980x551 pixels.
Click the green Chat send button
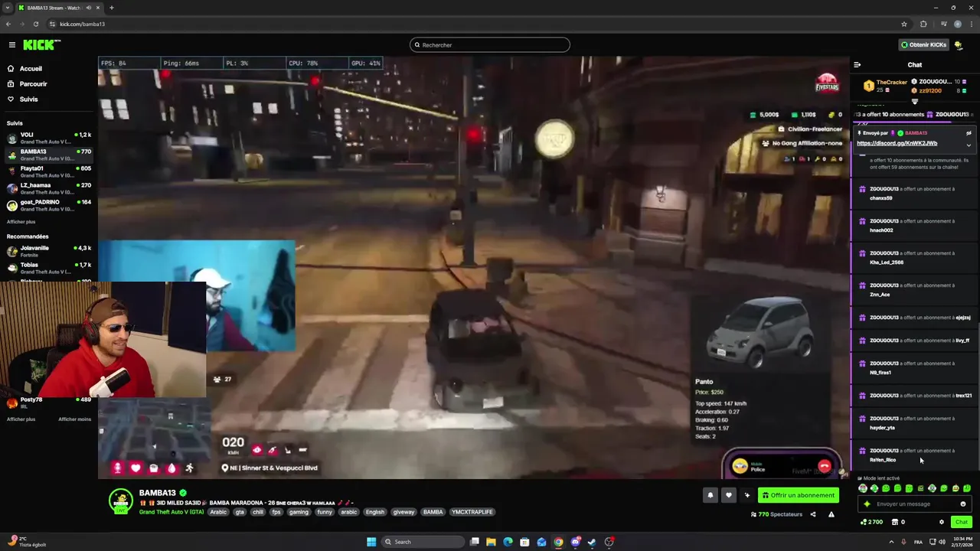coord(961,522)
